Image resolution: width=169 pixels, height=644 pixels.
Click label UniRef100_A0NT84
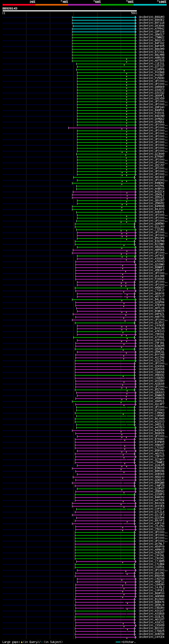(152, 634)
